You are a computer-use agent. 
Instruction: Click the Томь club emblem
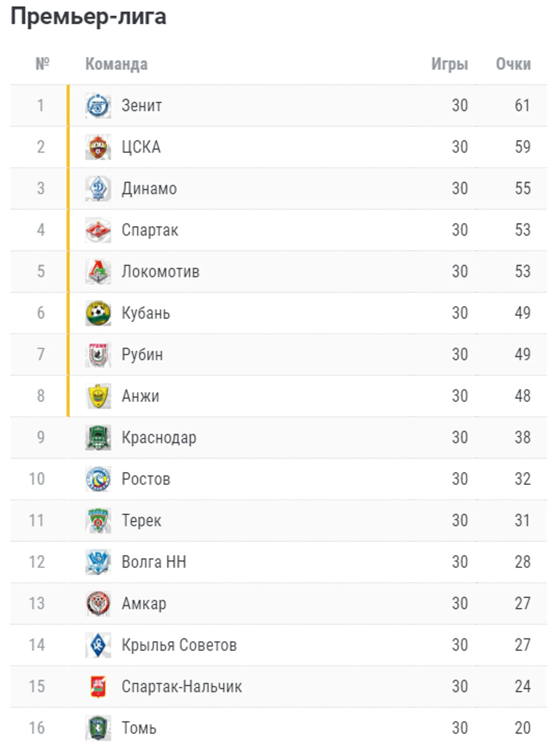coord(98,728)
